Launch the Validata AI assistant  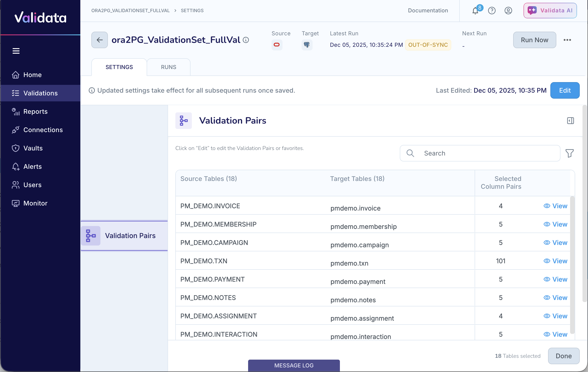[x=550, y=10]
